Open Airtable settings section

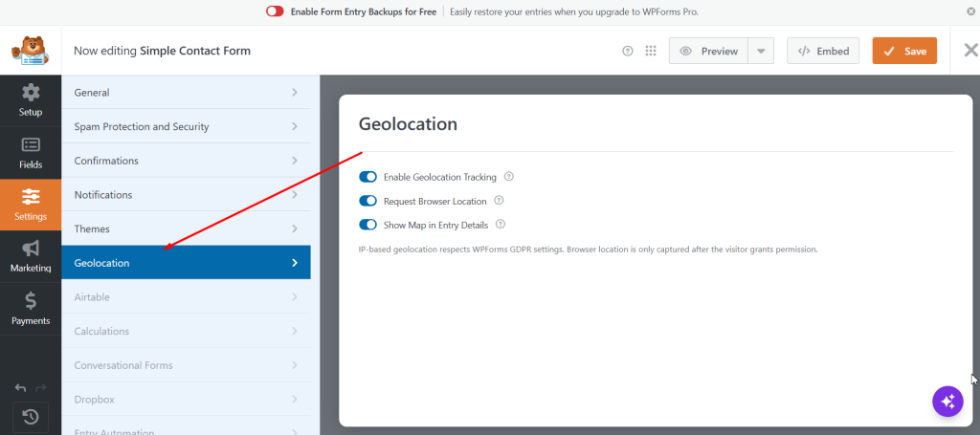[x=186, y=297]
